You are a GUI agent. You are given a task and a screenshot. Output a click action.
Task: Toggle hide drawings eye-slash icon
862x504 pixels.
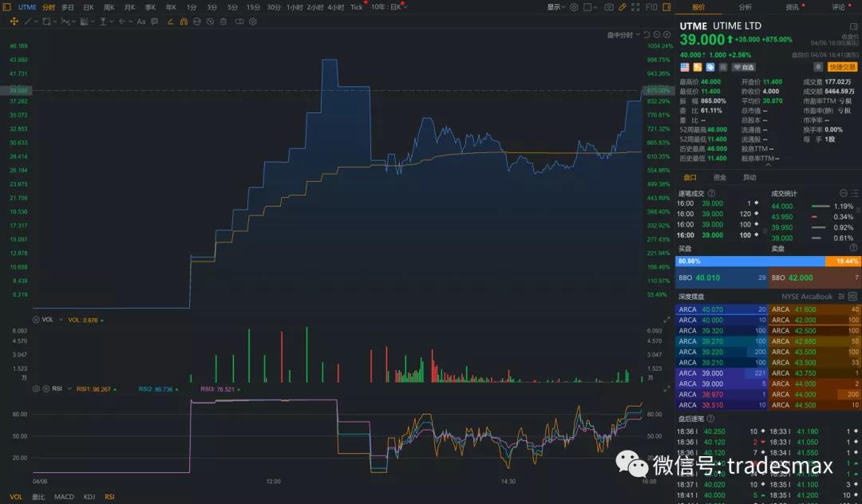[210, 22]
